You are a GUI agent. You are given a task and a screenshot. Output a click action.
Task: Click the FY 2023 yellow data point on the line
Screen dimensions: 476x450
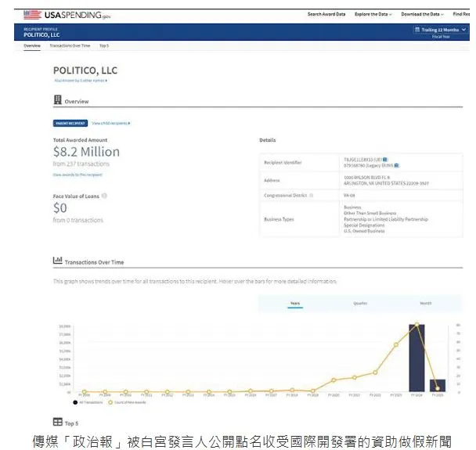(396, 344)
